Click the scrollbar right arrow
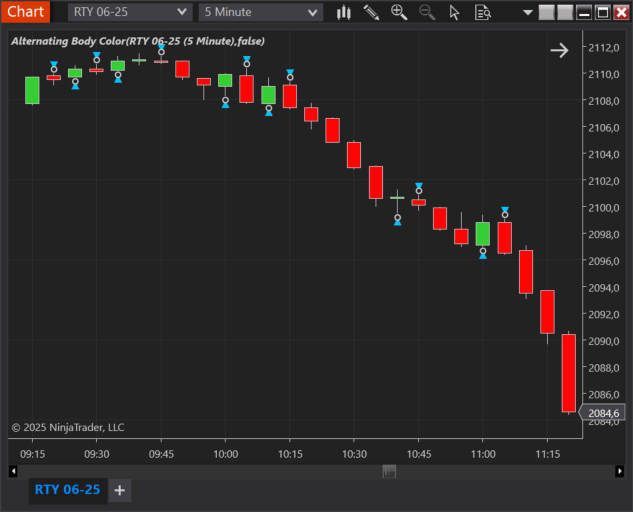 (x=619, y=471)
